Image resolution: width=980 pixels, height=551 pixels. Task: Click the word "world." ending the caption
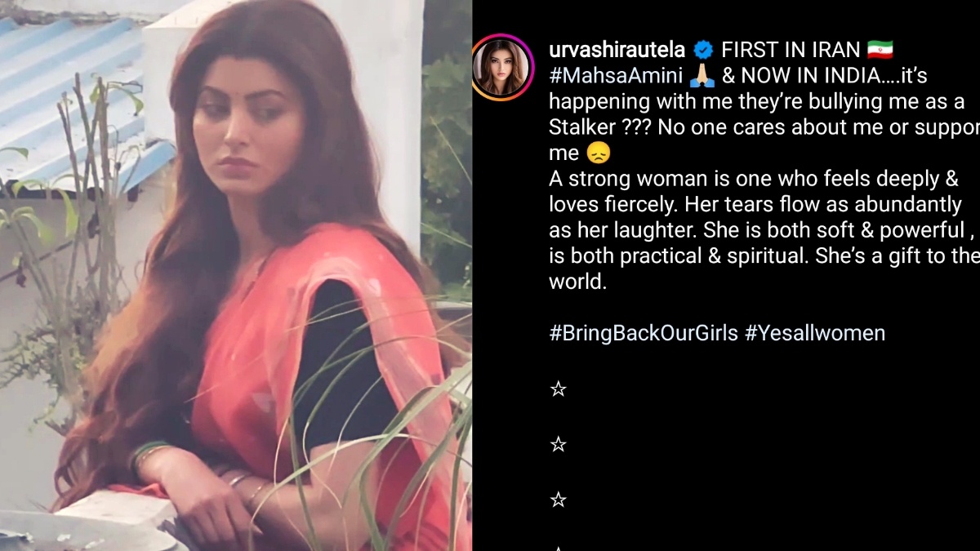tap(577, 282)
